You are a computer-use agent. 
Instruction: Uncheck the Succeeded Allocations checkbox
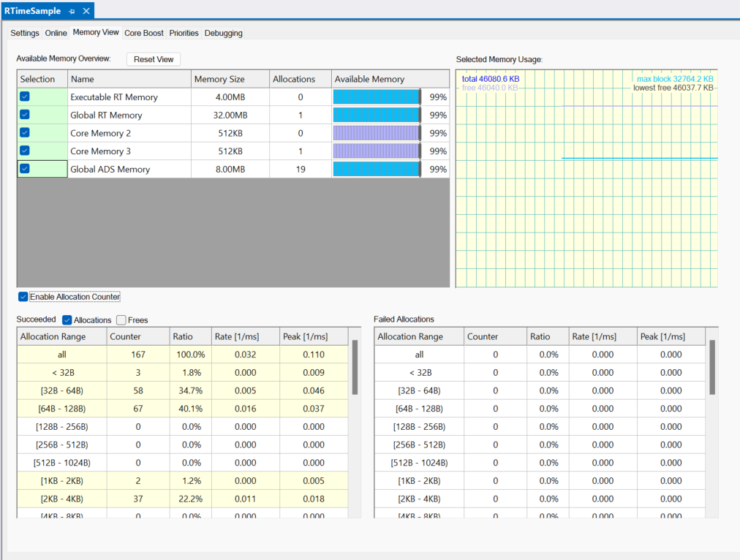point(67,320)
